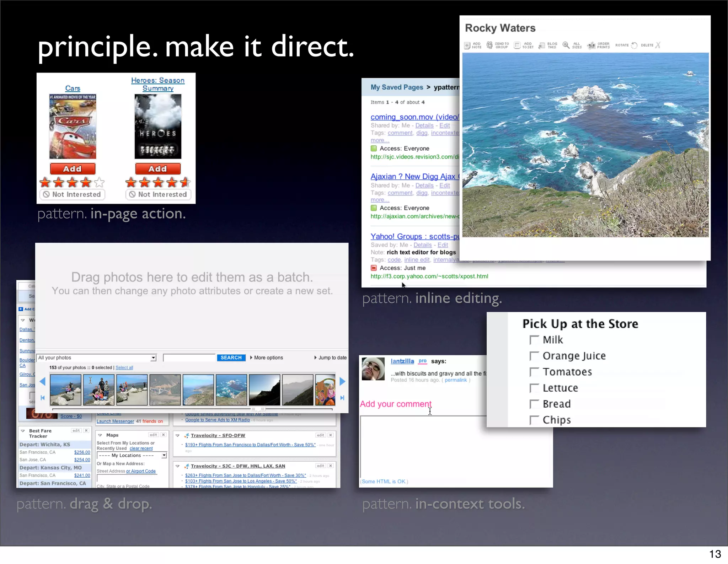This screenshot has width=728, height=564.
Task: Check the Milk checkbox
Action: pyautogui.click(x=534, y=340)
